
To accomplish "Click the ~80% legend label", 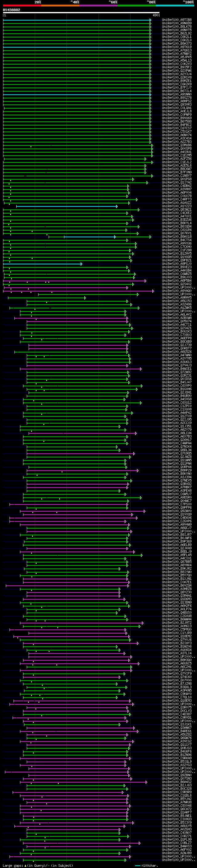I will 151,2.
